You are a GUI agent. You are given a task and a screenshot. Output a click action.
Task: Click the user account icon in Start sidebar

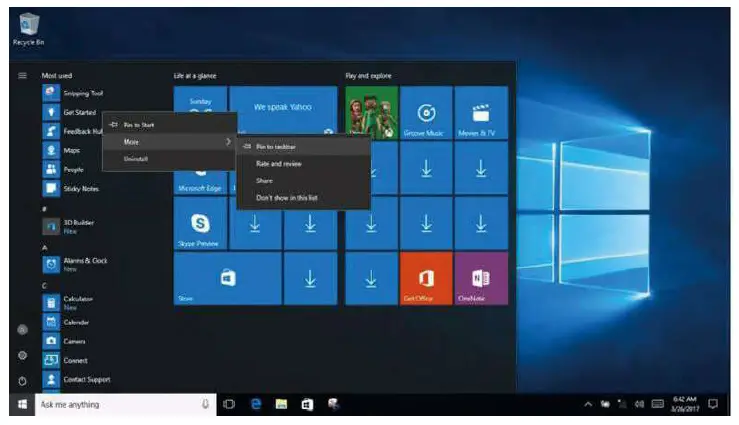click(22, 330)
